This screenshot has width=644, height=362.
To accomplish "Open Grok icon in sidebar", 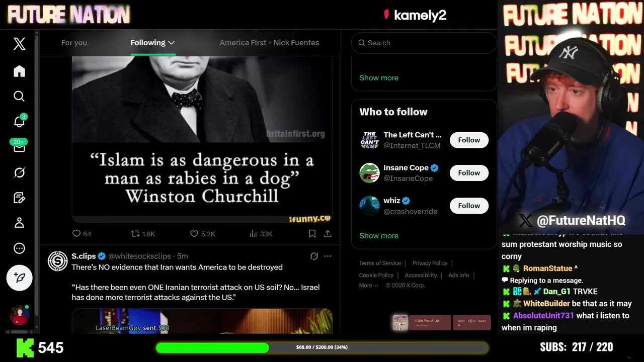I will pyautogui.click(x=19, y=172).
